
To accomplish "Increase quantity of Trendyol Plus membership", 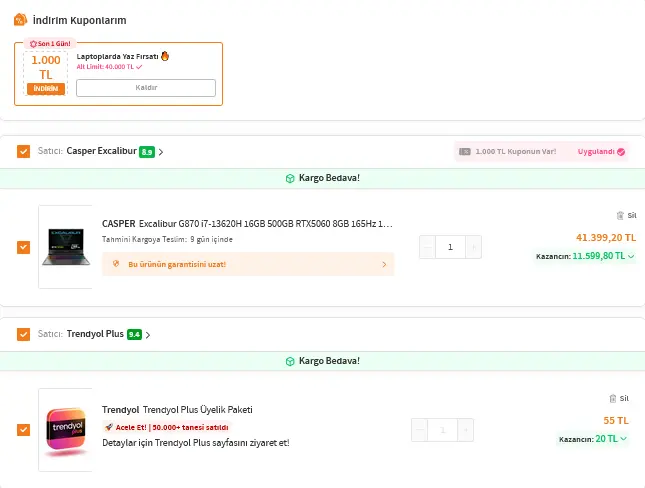I will coord(466,430).
